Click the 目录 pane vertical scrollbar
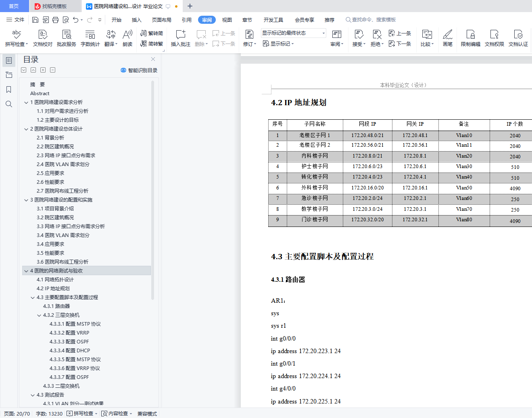This screenshot has width=532, height=418. coord(152,190)
